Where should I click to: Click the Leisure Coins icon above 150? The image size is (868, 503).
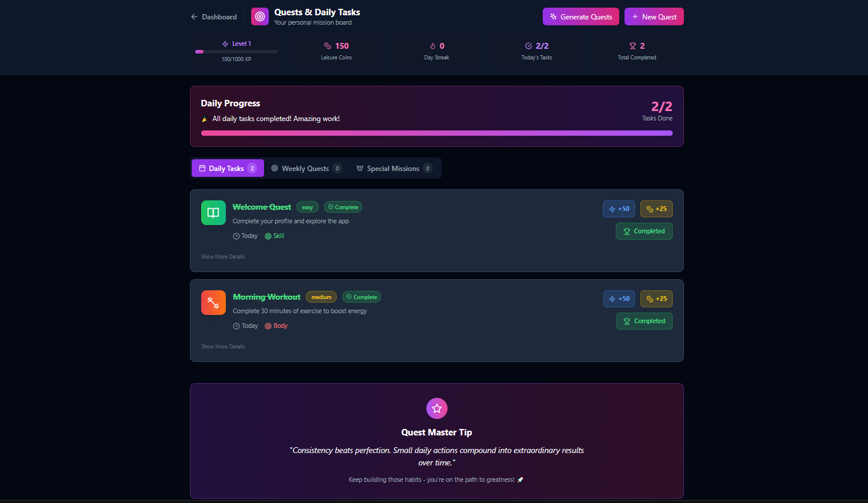click(328, 46)
